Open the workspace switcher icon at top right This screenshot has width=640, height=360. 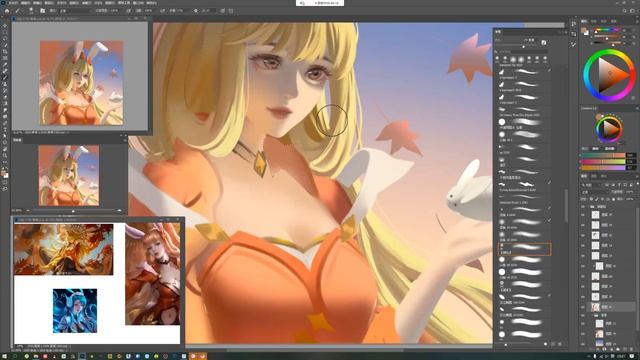632,11
